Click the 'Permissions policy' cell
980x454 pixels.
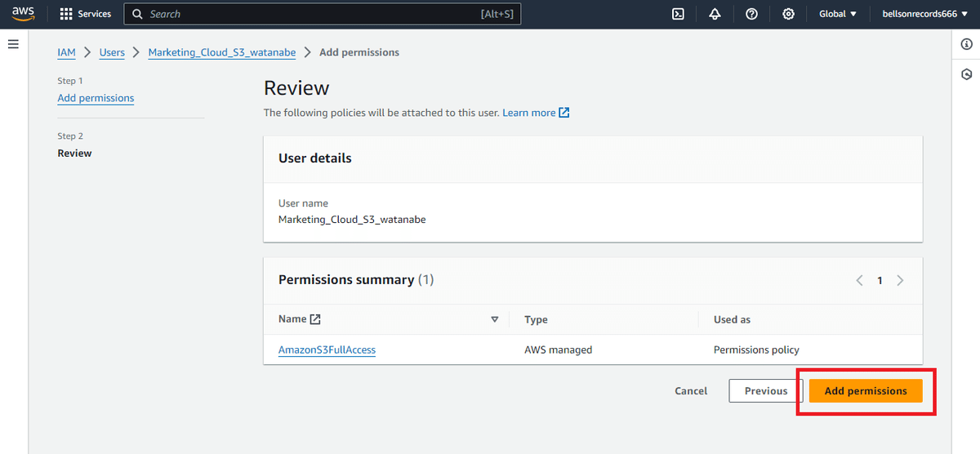(x=756, y=349)
